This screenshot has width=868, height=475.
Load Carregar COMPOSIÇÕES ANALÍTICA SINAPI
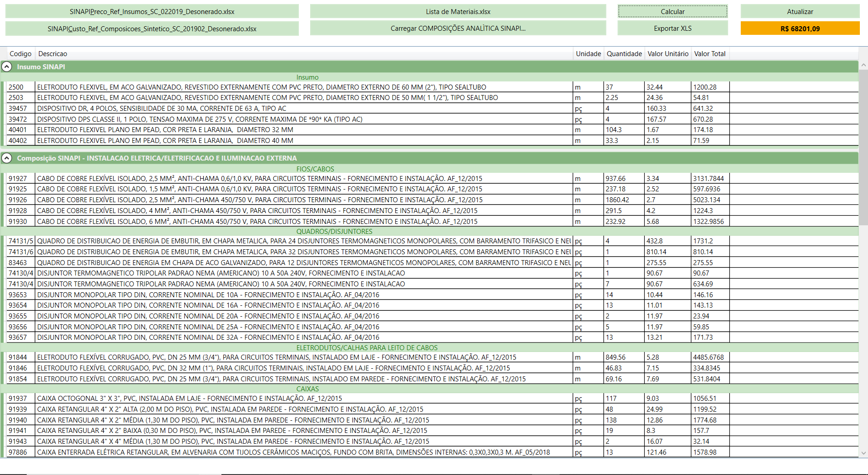point(458,28)
